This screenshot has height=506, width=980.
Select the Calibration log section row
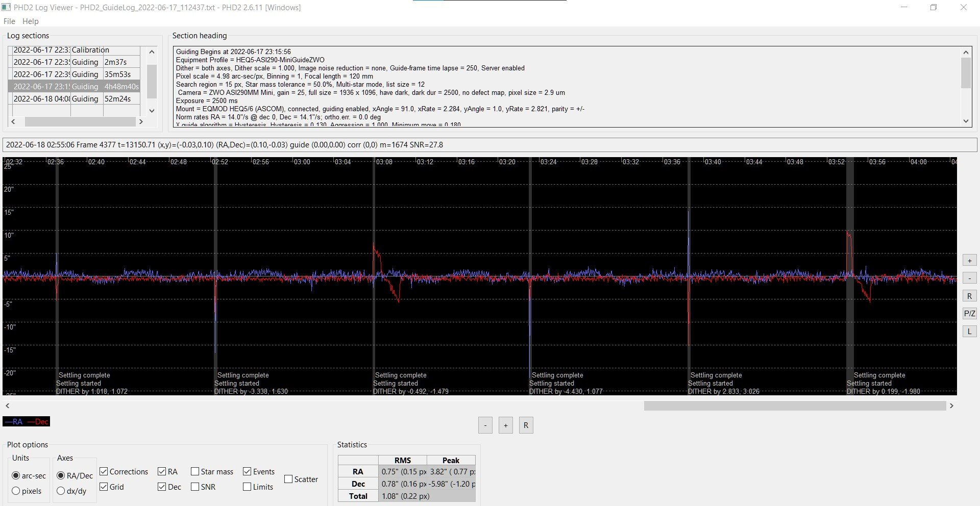(75, 50)
